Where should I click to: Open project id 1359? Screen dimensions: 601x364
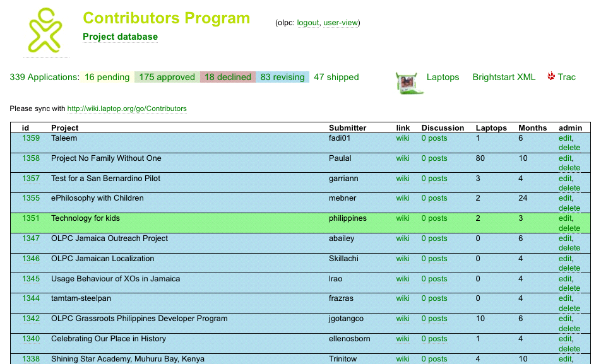click(x=31, y=138)
